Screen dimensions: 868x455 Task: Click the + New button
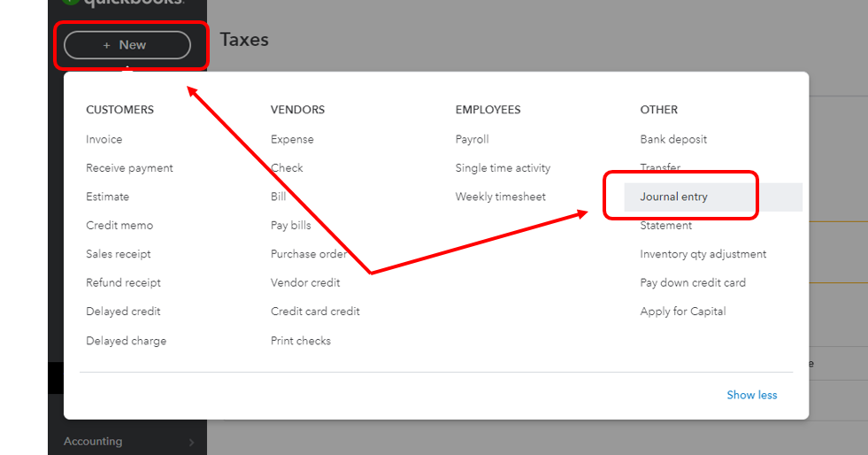tap(127, 45)
